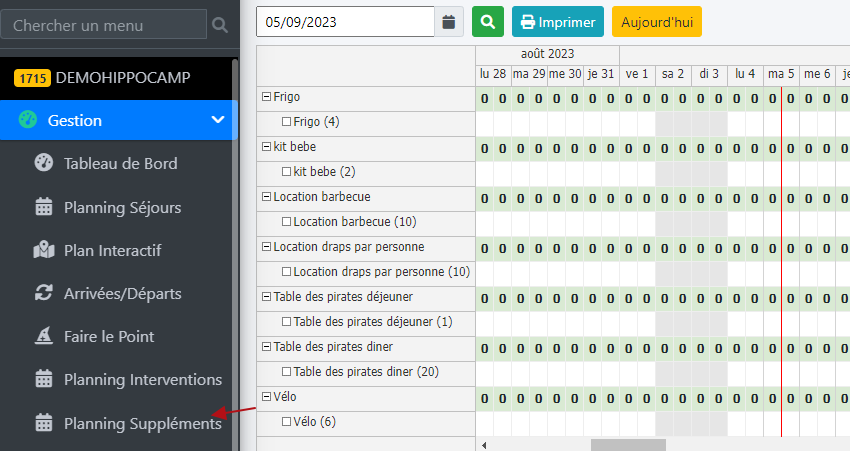Screen dimensions: 851x452
Task: Collapse the Gestion menu section
Action: (x=217, y=120)
